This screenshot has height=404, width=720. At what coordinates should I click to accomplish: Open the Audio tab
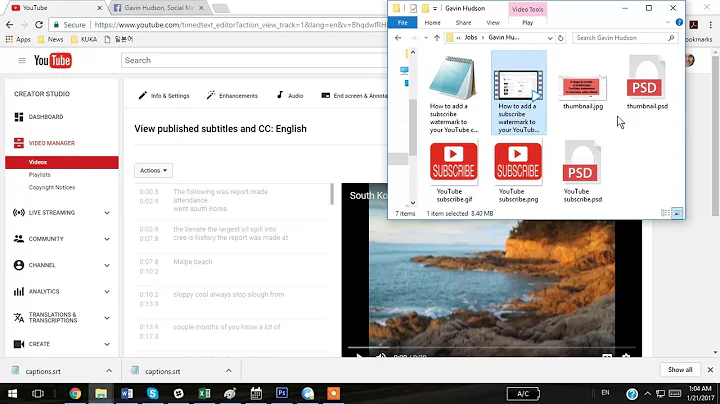290,95
